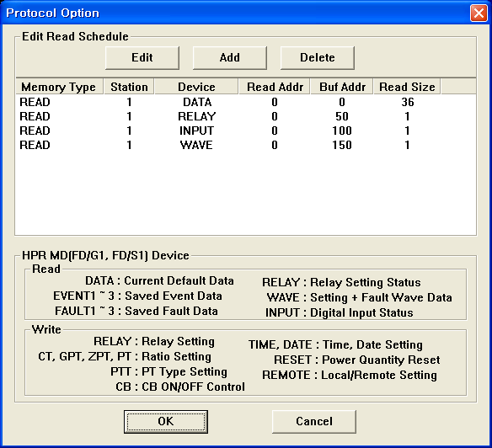Cancel the Protocol Option dialog
This screenshot has height=448, width=492.
tap(314, 421)
